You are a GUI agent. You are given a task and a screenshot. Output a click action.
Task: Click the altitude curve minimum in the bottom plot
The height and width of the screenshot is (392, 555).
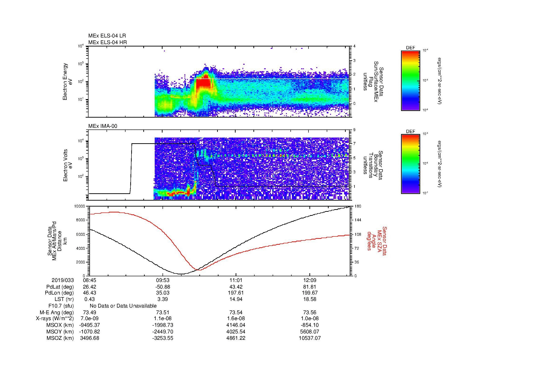tap(181, 274)
